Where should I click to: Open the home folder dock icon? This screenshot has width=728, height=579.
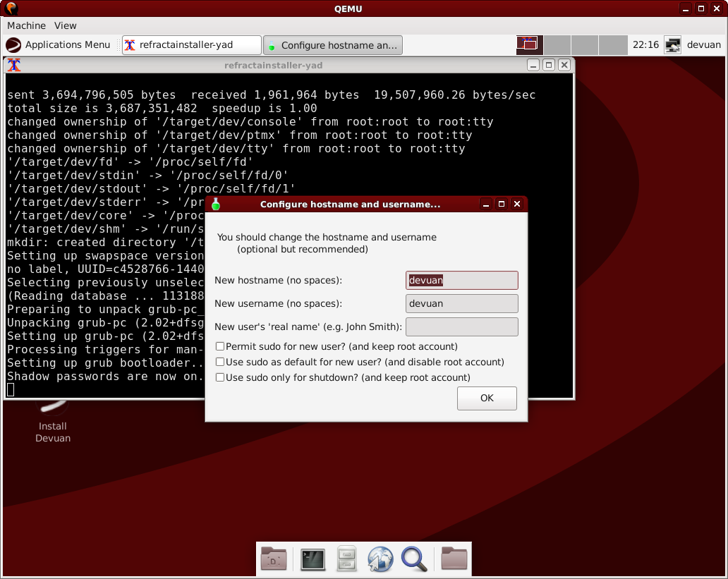tap(454, 559)
